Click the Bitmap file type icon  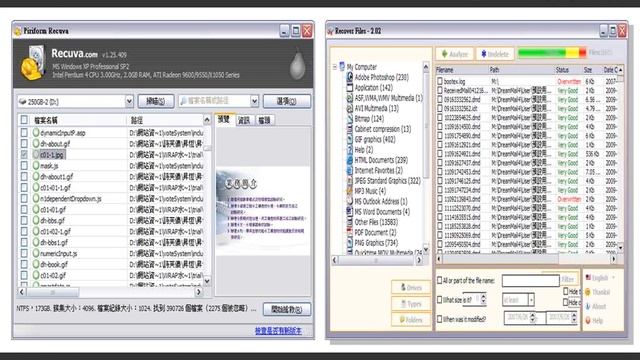tap(349, 119)
